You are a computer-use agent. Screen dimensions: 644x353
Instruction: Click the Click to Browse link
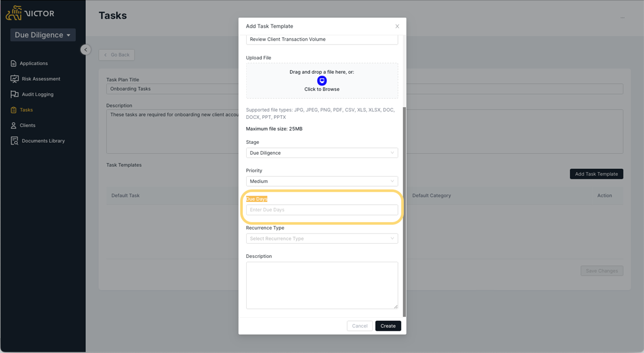point(322,89)
